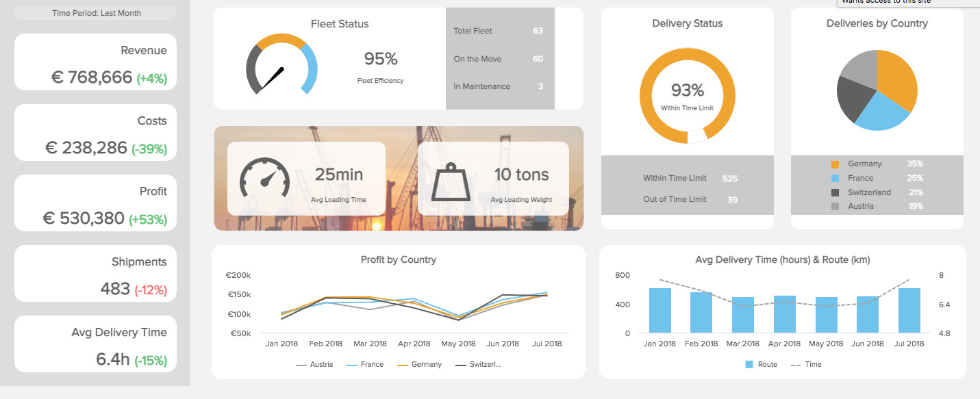Click the France 25% value in Deliveries by Country
The width and height of the screenshot is (980, 399).
tap(914, 178)
